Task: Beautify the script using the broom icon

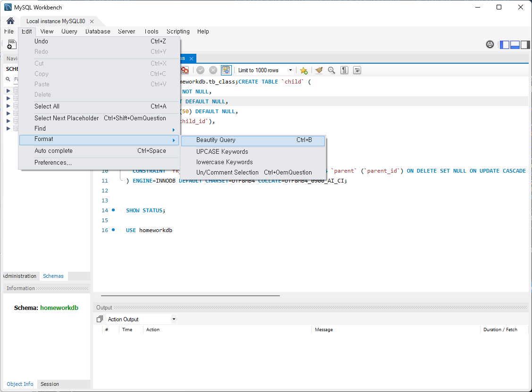Action: (x=319, y=70)
